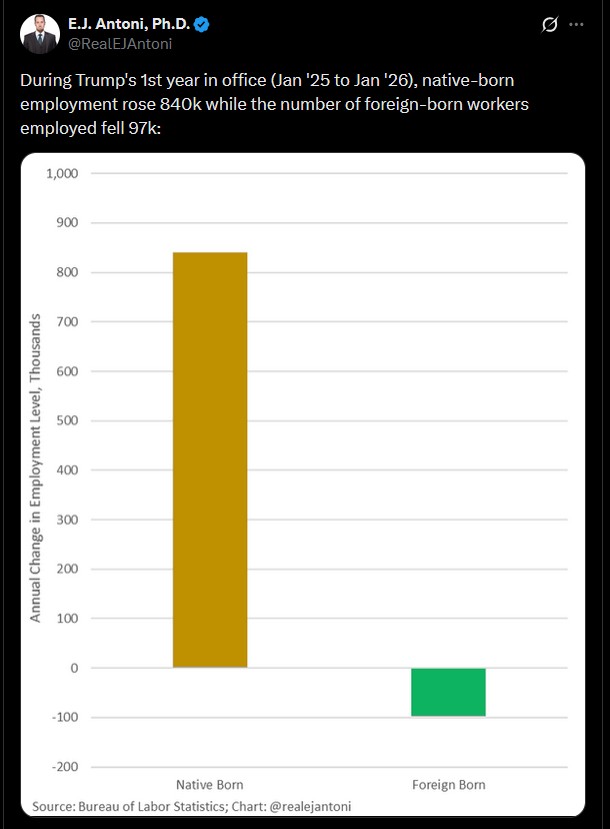
Task: Select the gold Native Born bar
Action: (210, 460)
